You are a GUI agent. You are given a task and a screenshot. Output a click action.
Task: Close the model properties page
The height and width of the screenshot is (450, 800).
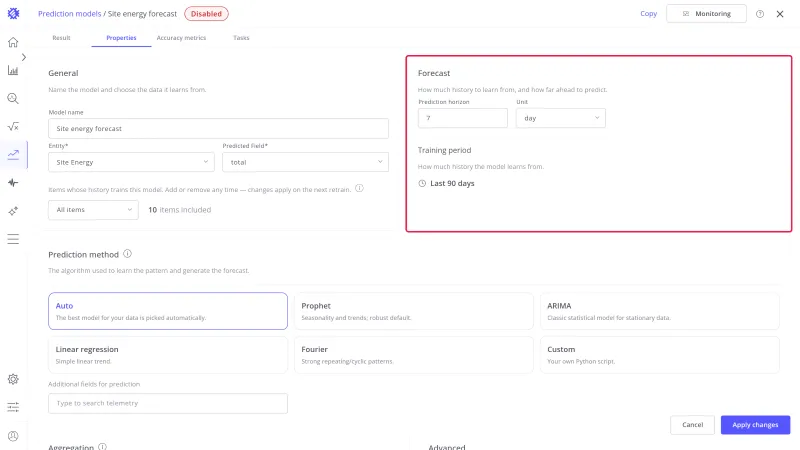[x=780, y=14]
